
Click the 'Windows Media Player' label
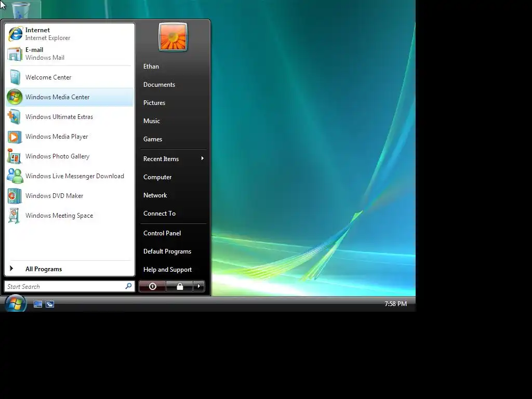pyautogui.click(x=57, y=137)
